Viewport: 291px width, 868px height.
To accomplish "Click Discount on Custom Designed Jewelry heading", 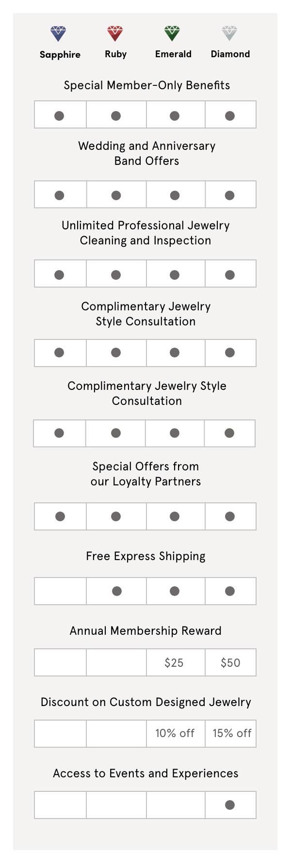I will coord(145,702).
